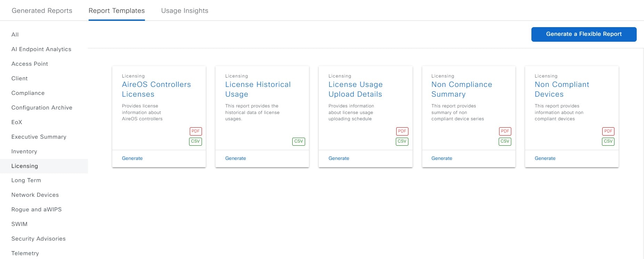Screen dimensions: 644x259
Task: Select Compliance category in sidebar
Action: pyautogui.click(x=28, y=93)
